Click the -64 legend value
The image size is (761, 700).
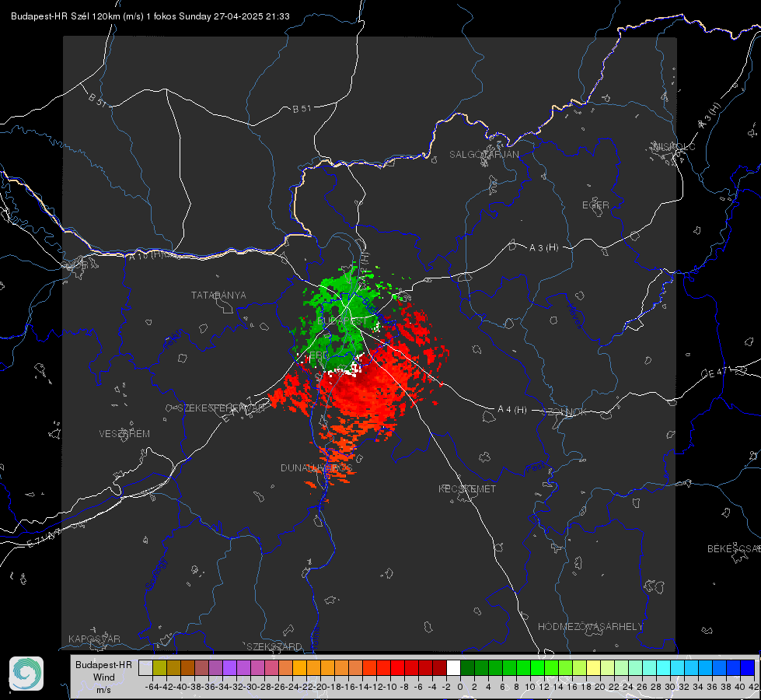pyautogui.click(x=152, y=687)
